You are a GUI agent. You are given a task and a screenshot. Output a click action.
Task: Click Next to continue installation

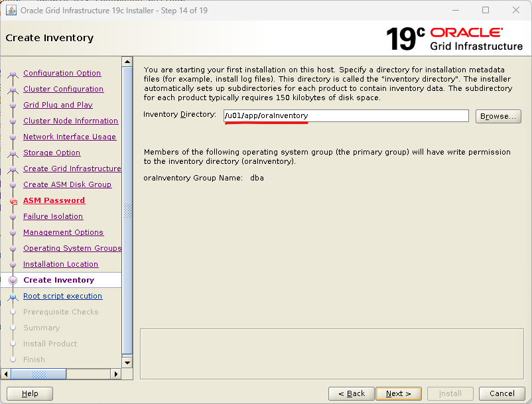click(399, 393)
